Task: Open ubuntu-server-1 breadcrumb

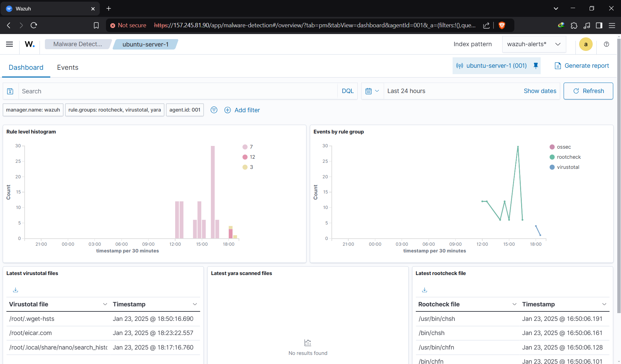Action: (x=145, y=44)
